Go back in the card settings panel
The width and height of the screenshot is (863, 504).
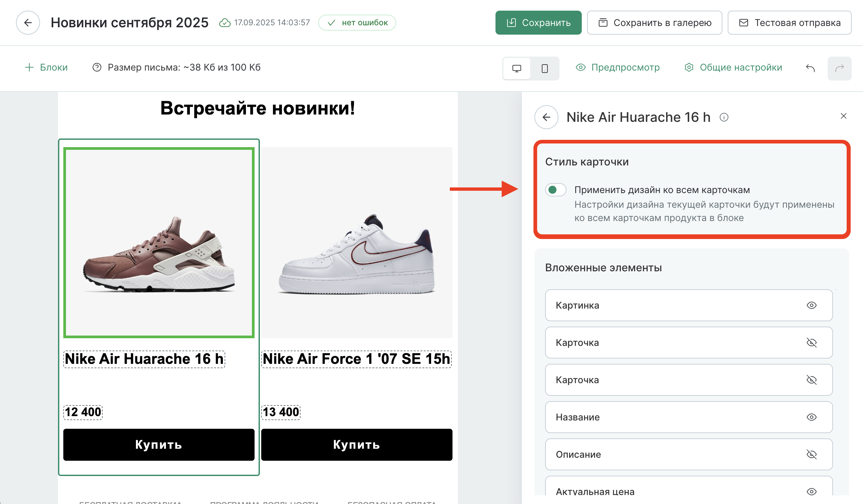(x=546, y=118)
